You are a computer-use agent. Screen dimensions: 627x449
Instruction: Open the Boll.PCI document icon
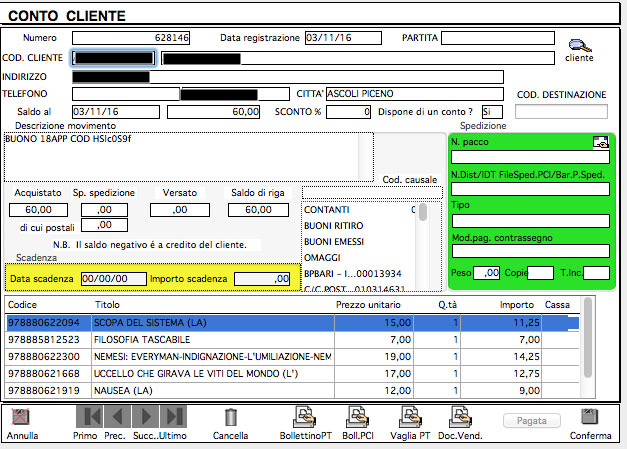(358, 417)
